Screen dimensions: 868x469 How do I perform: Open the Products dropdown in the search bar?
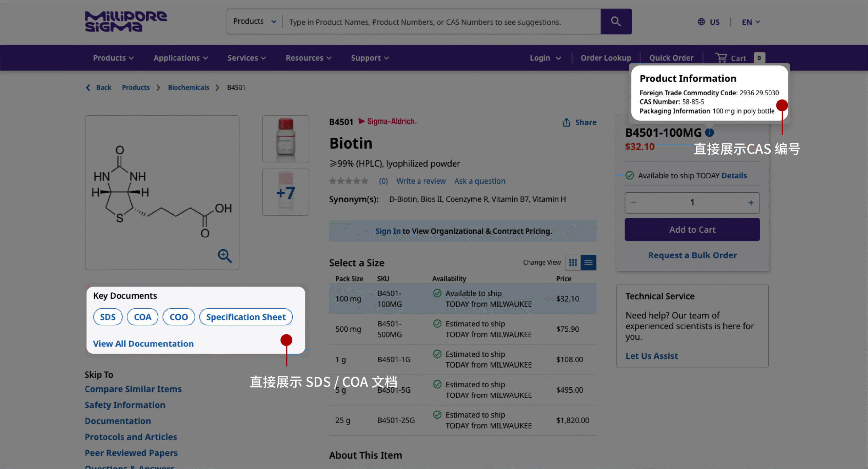254,21
